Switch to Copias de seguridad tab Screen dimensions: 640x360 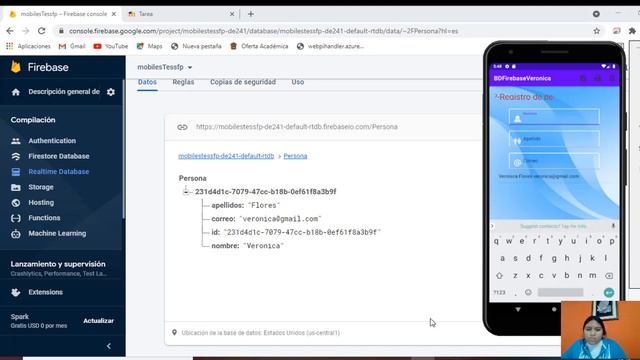243,82
